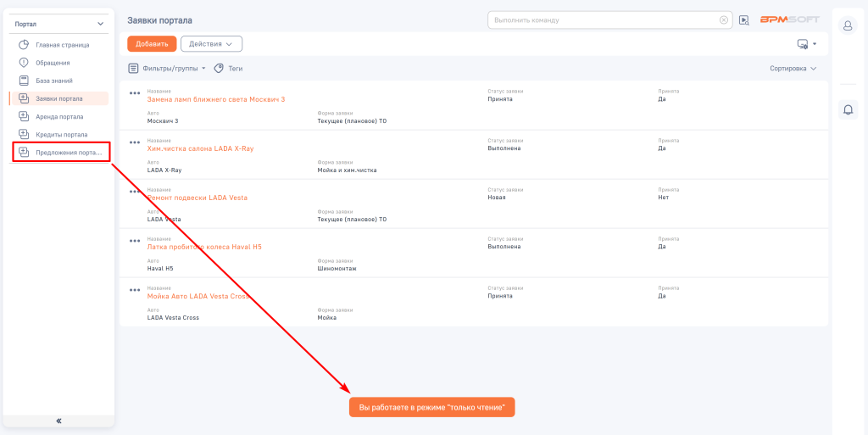This screenshot has height=435, width=868.
Task: Click Авто value Haval H5
Action: (x=160, y=269)
